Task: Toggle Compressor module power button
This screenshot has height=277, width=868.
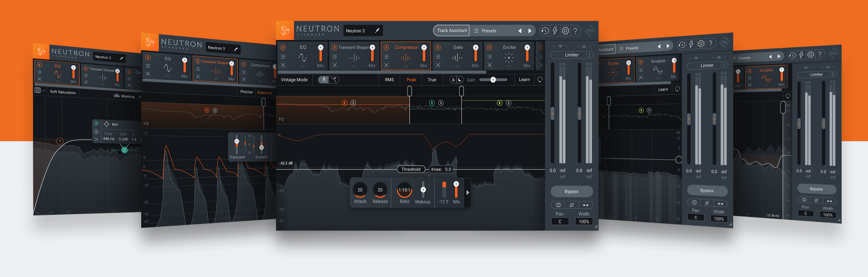Action: 386,48
